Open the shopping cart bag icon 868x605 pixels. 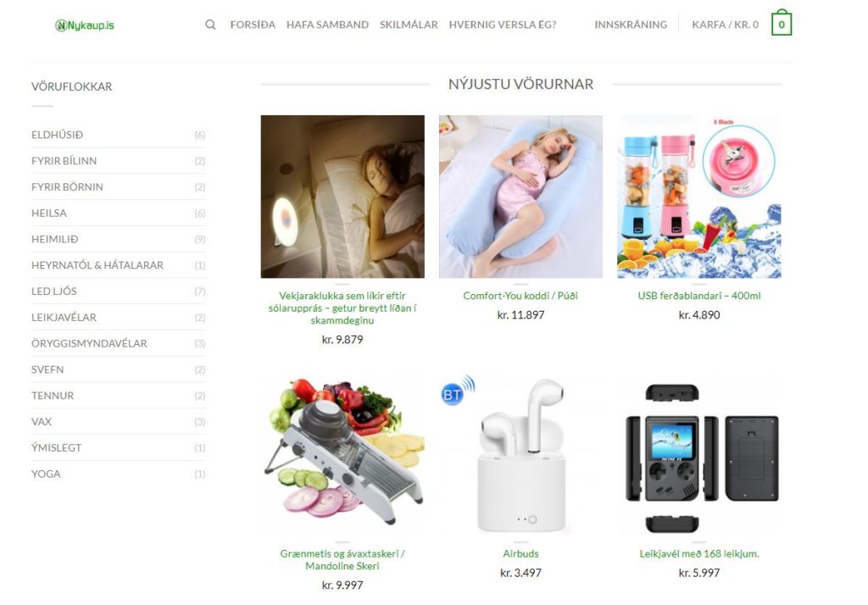(781, 23)
